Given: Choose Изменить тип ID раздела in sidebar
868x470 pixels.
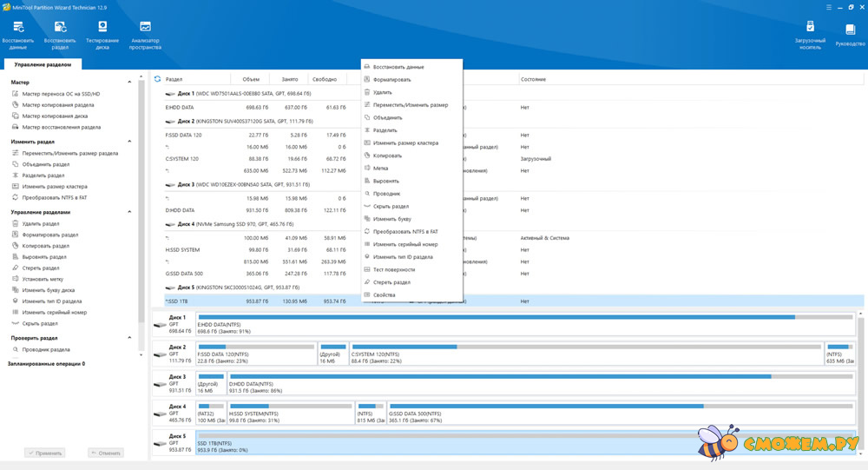Looking at the screenshot, I should click(x=51, y=301).
